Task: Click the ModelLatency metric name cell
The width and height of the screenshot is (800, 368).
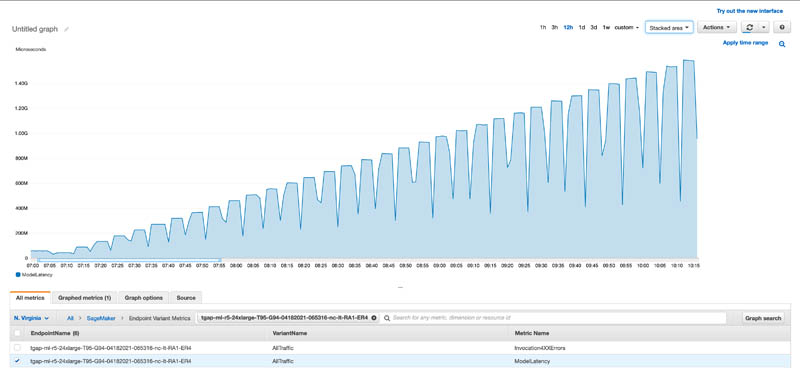Action: [533, 361]
